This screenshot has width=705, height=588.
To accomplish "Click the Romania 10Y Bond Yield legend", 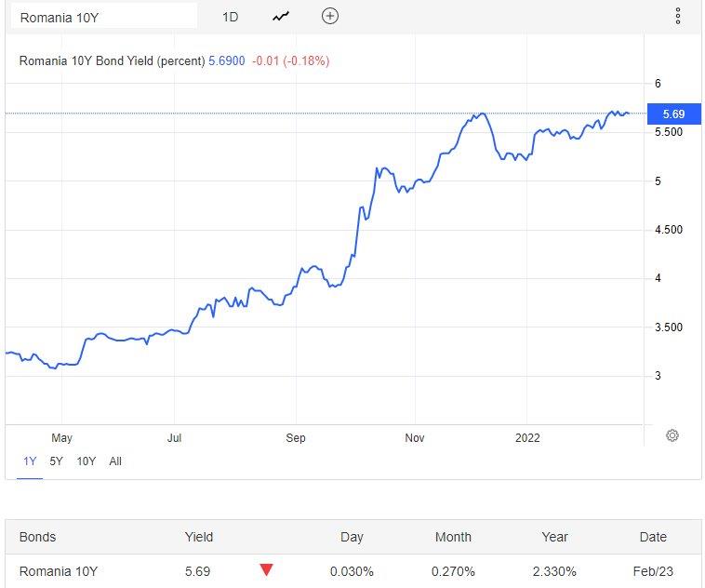I will (x=112, y=61).
